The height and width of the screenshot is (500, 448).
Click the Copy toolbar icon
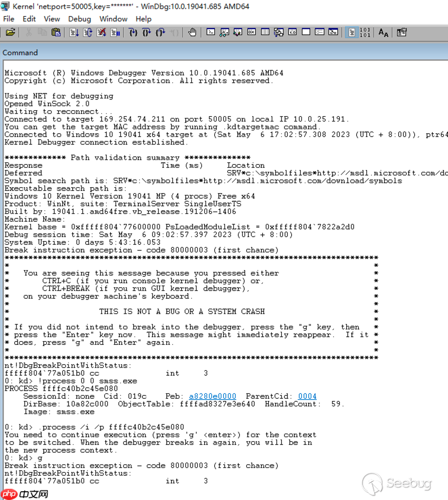click(x=42, y=32)
